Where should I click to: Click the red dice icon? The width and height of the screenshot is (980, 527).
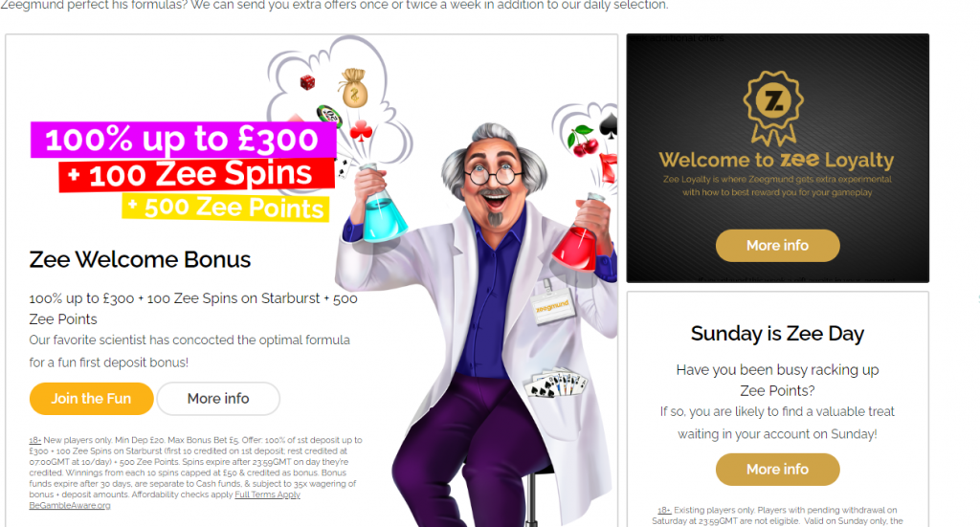(x=307, y=82)
